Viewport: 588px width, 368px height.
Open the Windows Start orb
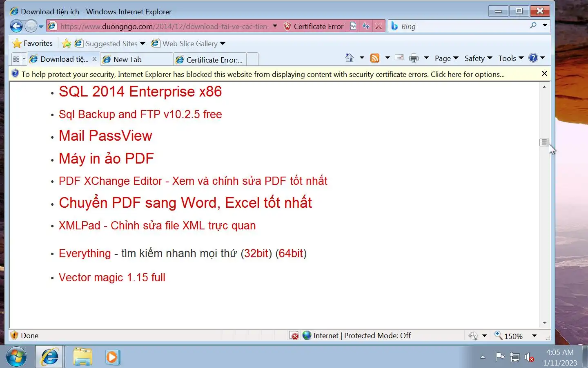click(x=16, y=357)
